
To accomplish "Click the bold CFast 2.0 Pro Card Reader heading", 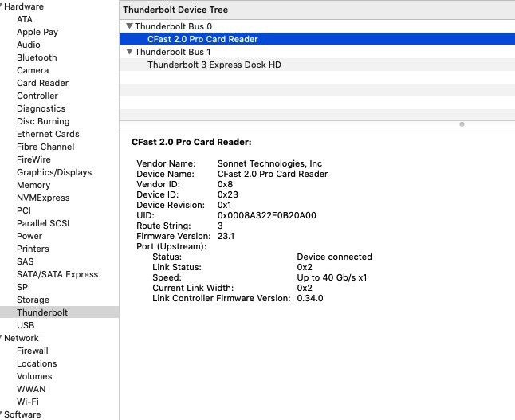I will 191,142.
